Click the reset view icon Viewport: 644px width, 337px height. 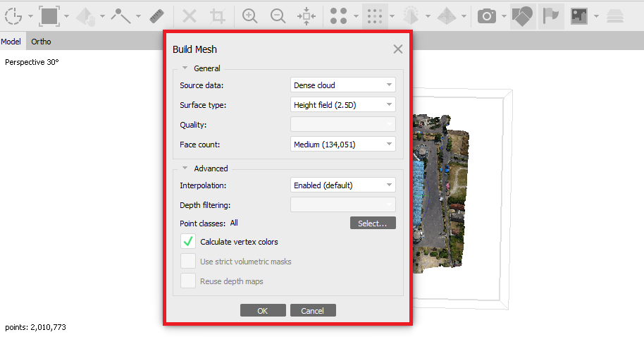click(306, 16)
